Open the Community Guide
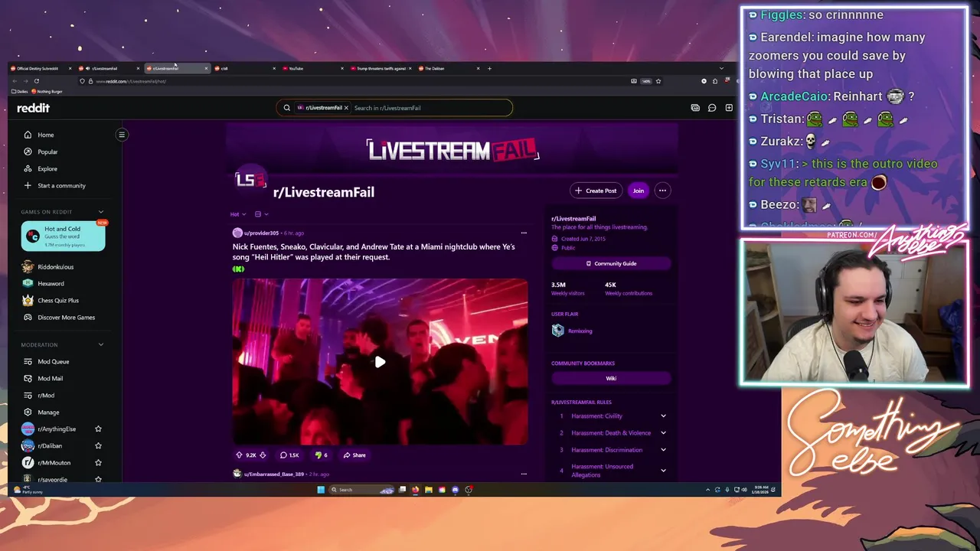This screenshot has width=980, height=551. [611, 263]
